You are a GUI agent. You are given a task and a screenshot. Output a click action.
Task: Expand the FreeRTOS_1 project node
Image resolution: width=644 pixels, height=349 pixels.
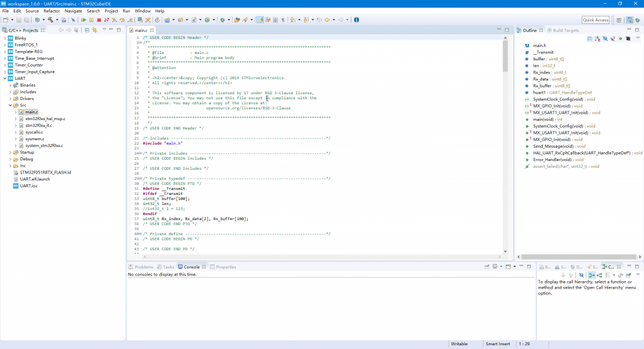(x=5, y=45)
